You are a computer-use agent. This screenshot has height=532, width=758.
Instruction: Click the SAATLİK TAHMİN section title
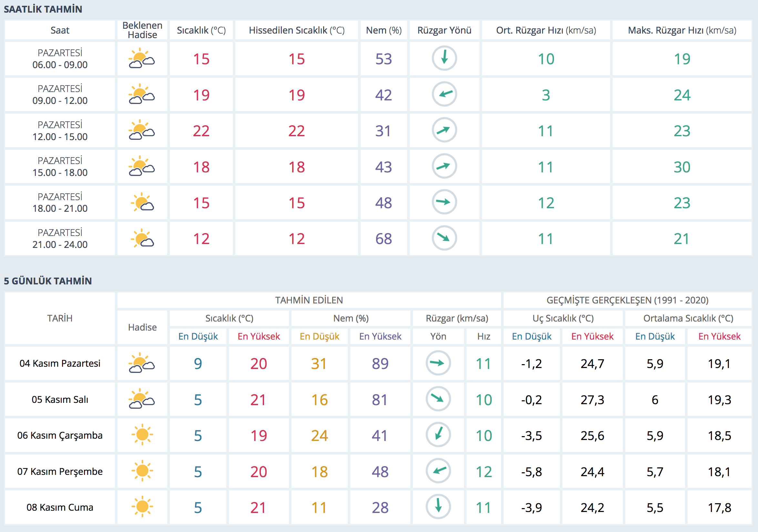tap(43, 9)
